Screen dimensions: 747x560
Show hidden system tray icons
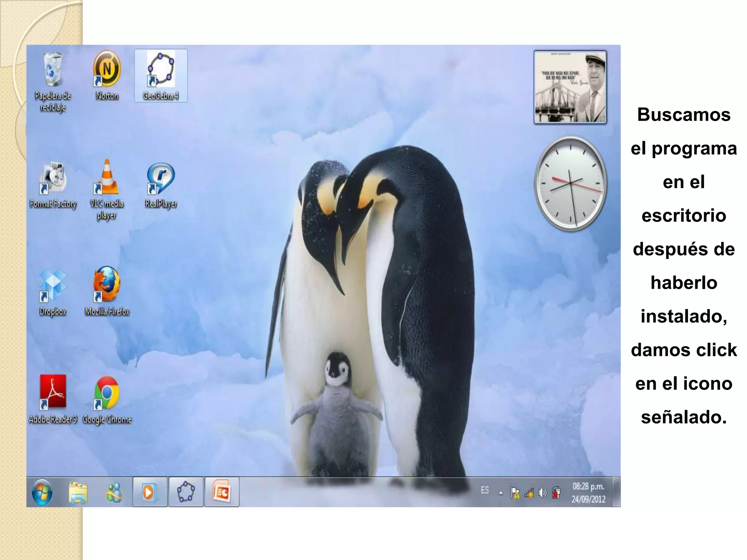click(x=501, y=493)
